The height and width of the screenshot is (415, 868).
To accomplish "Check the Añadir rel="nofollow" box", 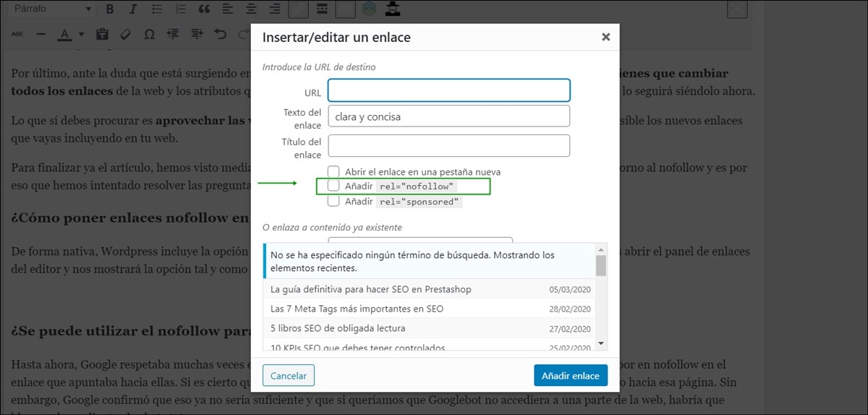I will pyautogui.click(x=333, y=186).
